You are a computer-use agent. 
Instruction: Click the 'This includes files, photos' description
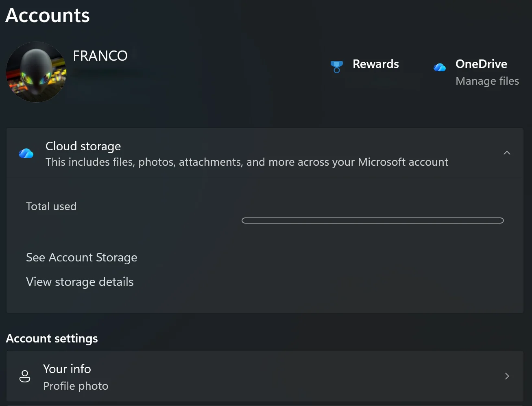coord(247,162)
